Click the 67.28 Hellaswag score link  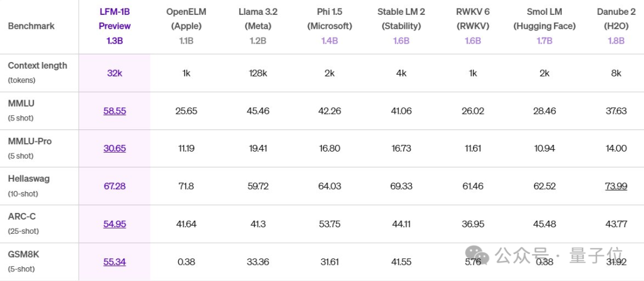point(114,186)
